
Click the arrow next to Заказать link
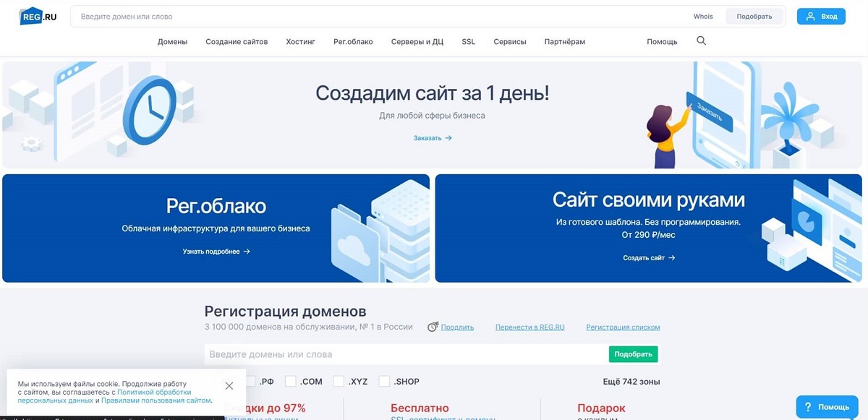click(x=448, y=138)
